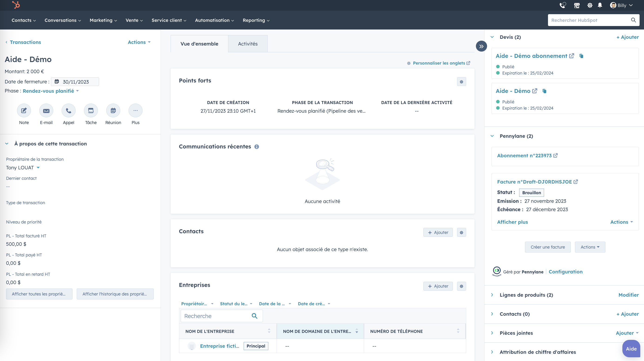
Task: Collapse the Pennylane (2) section
Action: coord(492,136)
